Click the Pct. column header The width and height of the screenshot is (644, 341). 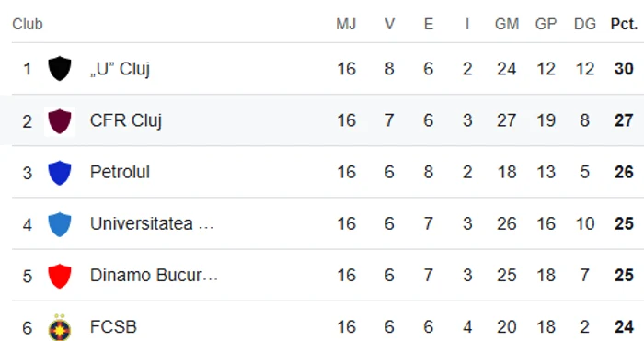(624, 24)
